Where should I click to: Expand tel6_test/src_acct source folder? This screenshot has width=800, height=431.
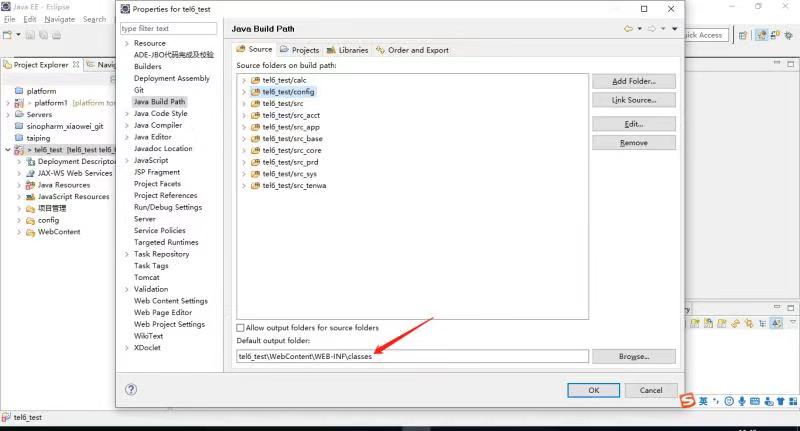click(x=244, y=115)
